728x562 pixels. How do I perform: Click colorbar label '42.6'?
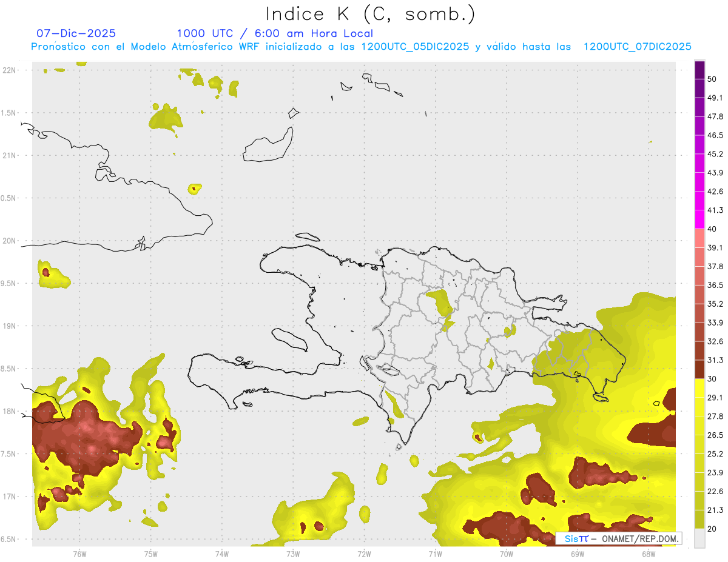point(715,192)
